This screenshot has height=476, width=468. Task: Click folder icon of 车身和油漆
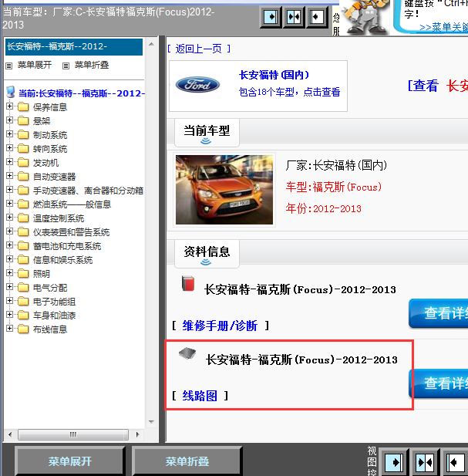pyautogui.click(x=23, y=315)
